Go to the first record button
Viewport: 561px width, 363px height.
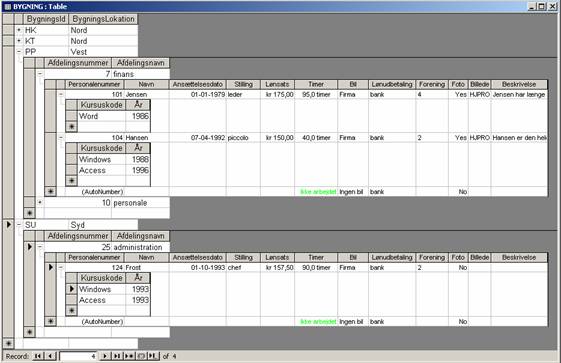(38, 356)
